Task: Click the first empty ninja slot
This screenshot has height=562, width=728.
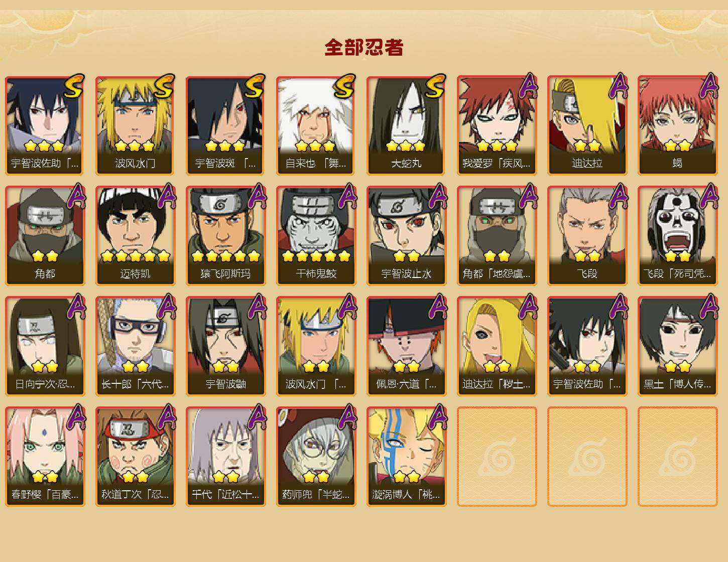Action: pyautogui.click(x=497, y=457)
